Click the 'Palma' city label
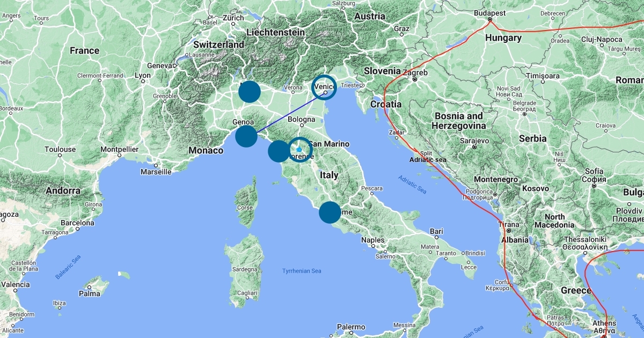This screenshot has width=644, height=338. [89, 293]
